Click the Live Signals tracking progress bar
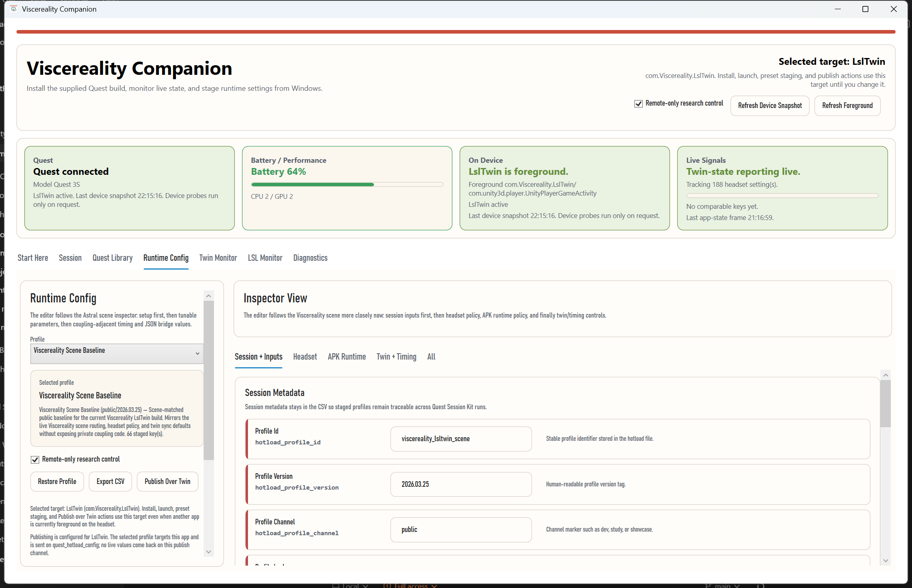Viewport: 912px width, 588px height. 782,196
